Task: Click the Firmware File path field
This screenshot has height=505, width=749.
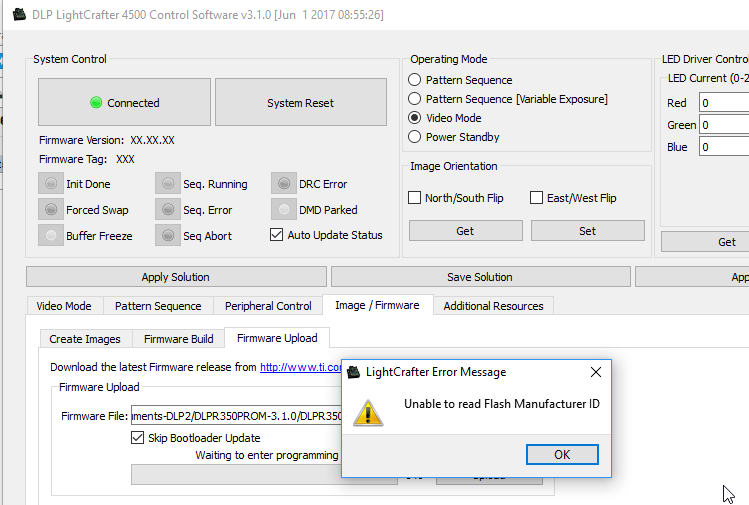Action: [236, 416]
